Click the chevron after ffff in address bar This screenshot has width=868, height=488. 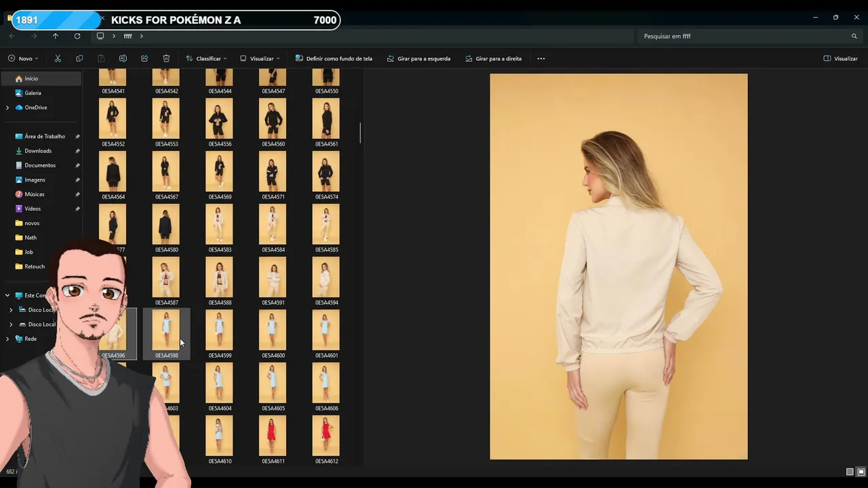[x=142, y=36]
